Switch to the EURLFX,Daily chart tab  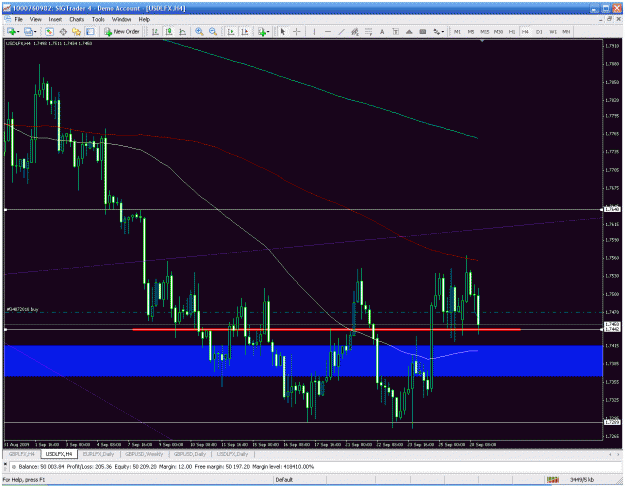(x=98, y=454)
